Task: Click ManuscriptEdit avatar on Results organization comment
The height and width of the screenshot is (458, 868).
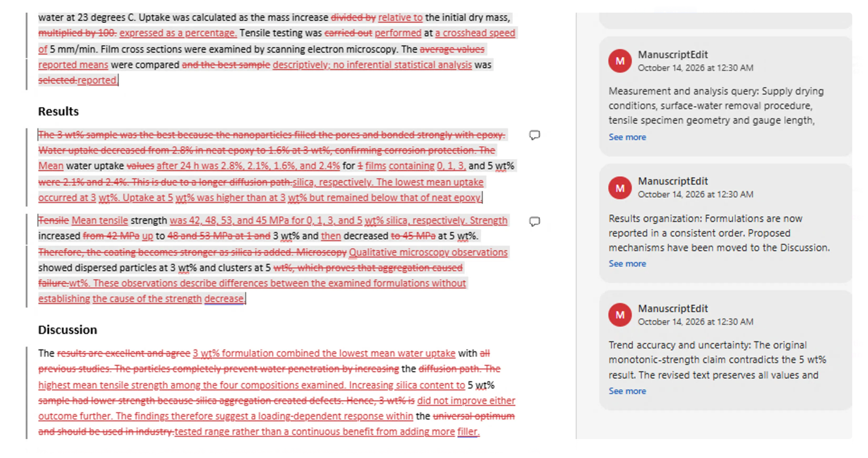Action: click(x=620, y=188)
